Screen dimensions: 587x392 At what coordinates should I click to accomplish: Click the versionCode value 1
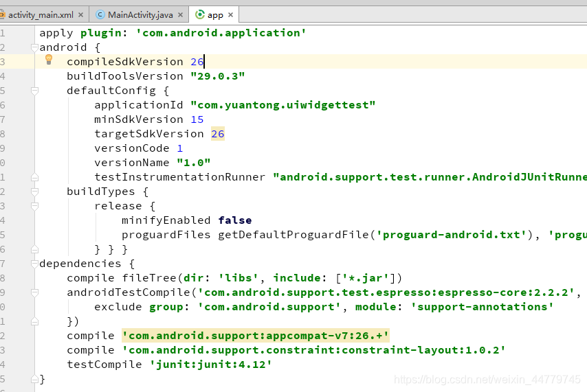click(179, 148)
